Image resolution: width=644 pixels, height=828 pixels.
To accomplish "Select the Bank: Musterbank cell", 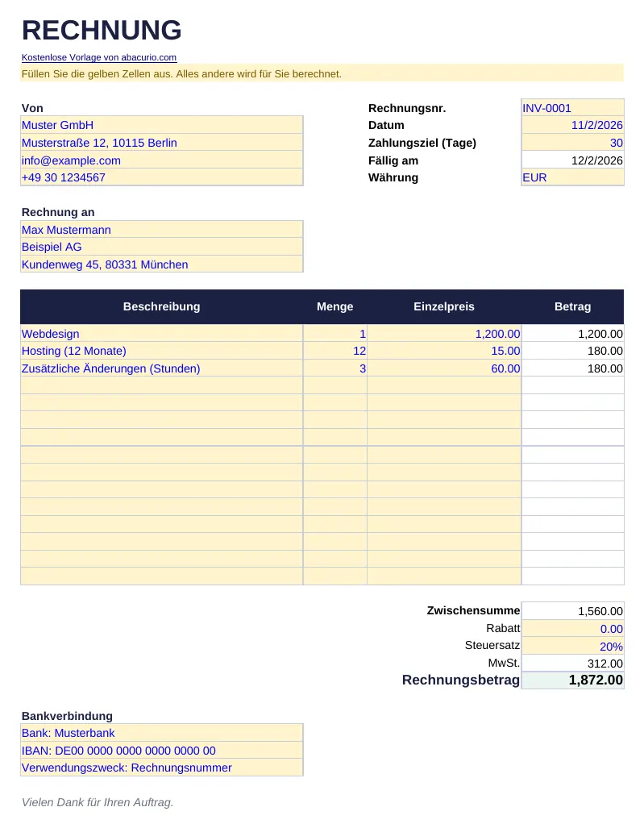I will click(x=161, y=732).
